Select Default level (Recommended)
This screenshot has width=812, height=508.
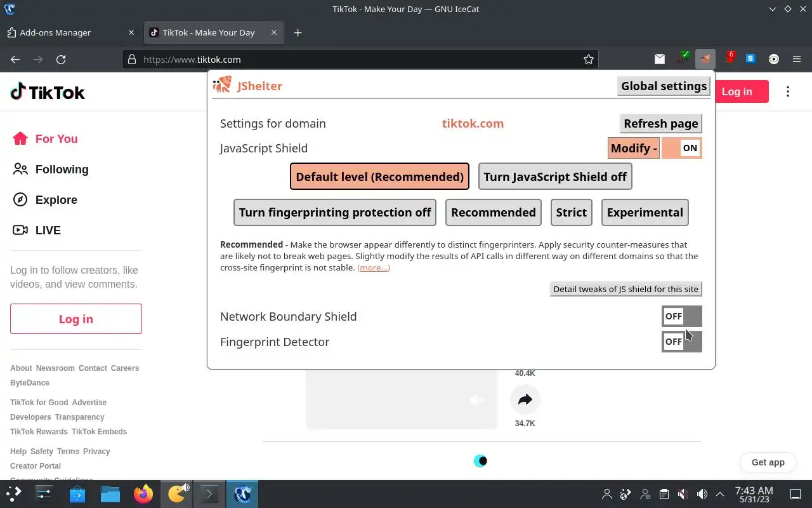point(379,177)
